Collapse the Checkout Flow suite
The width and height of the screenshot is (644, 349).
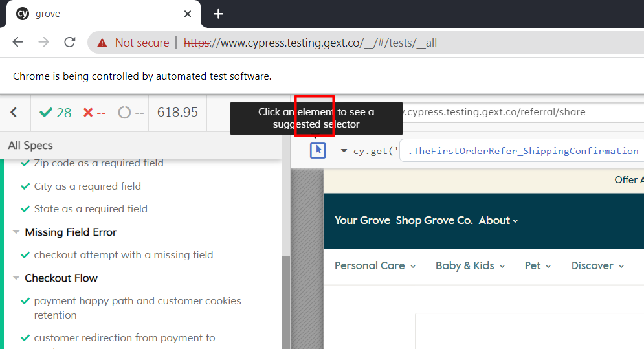pos(16,278)
